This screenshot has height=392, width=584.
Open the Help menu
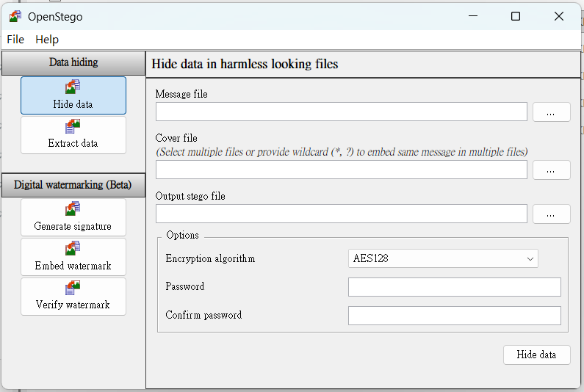pyautogui.click(x=47, y=40)
